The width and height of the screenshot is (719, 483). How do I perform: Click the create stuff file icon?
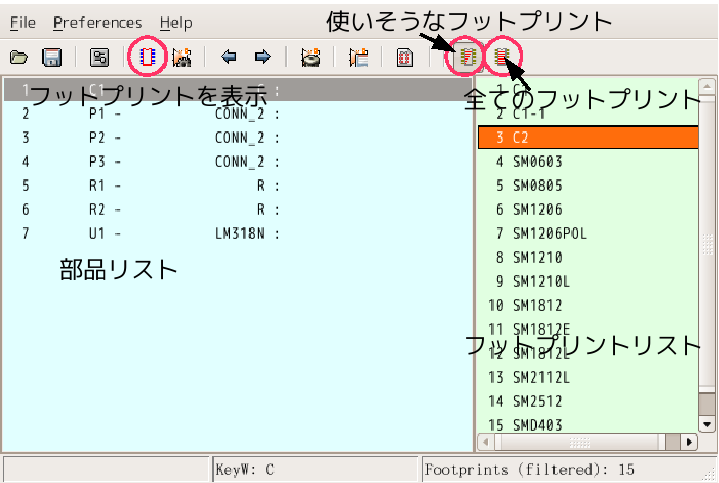point(358,58)
